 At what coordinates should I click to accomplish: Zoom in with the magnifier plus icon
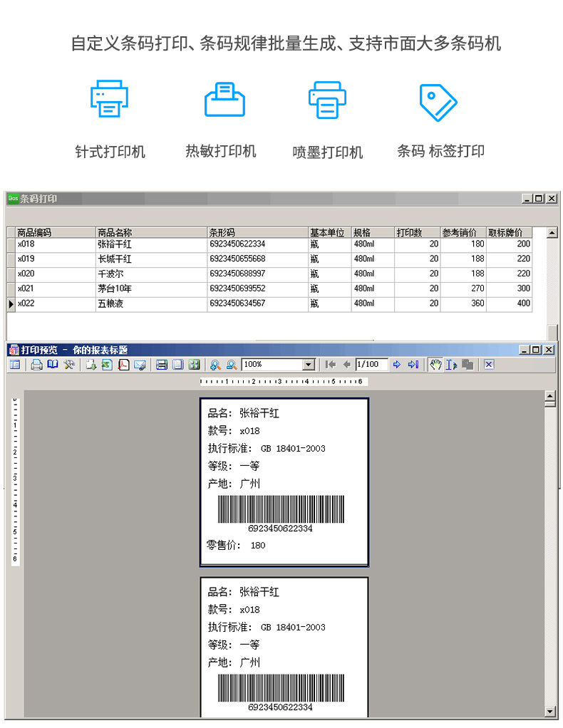[x=215, y=365]
